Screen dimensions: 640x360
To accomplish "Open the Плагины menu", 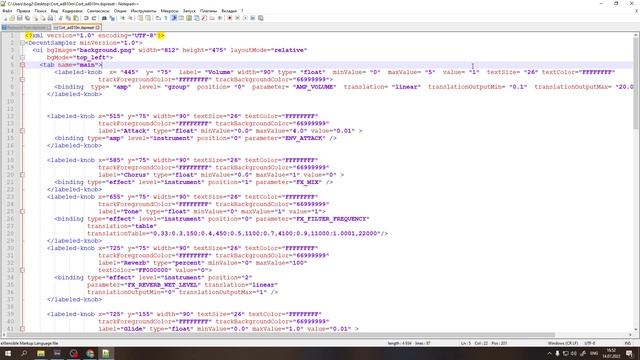I will click(x=209, y=11).
